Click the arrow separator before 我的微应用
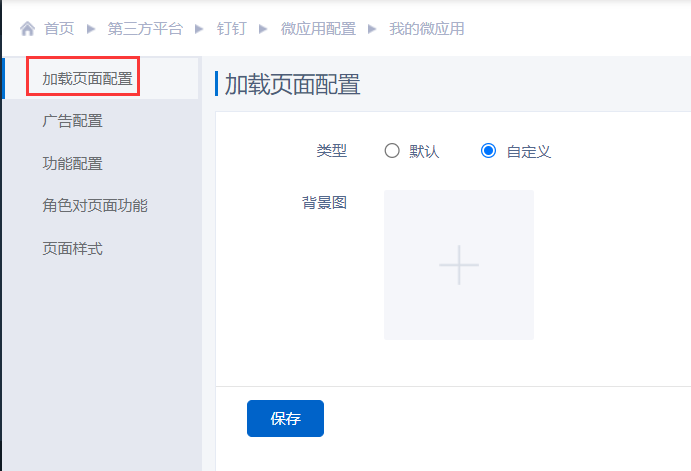The width and height of the screenshot is (691, 471). [372, 29]
